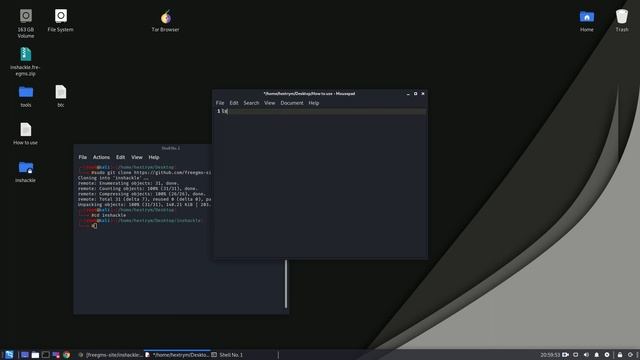The image size is (640, 360).
Task: Open the tools folder on desktop
Action: pyautogui.click(x=26, y=96)
